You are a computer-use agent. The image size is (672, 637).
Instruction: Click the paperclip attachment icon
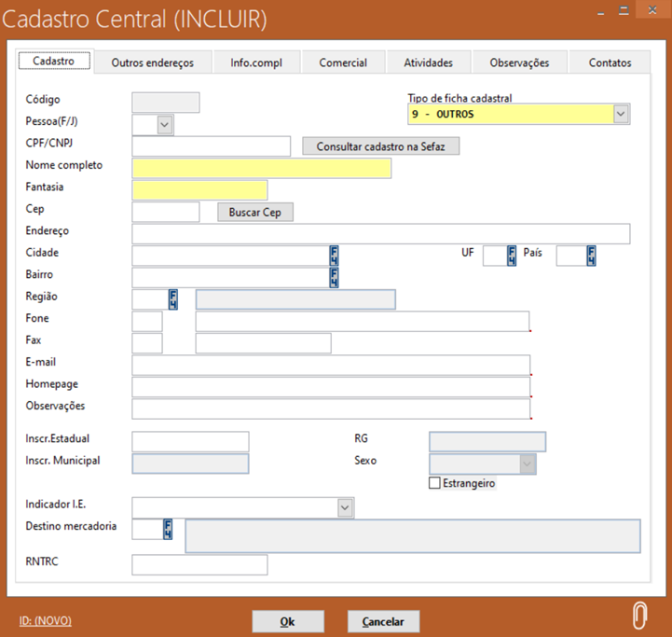pos(639,616)
